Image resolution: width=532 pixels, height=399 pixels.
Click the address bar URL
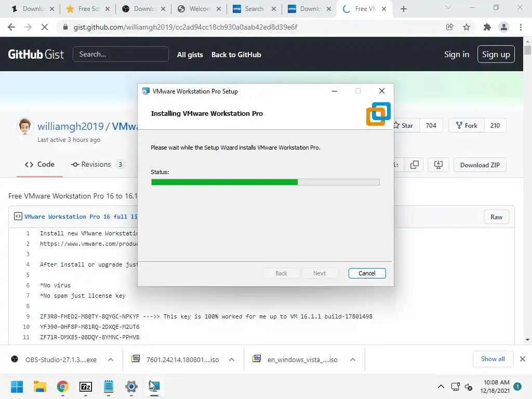point(185,27)
